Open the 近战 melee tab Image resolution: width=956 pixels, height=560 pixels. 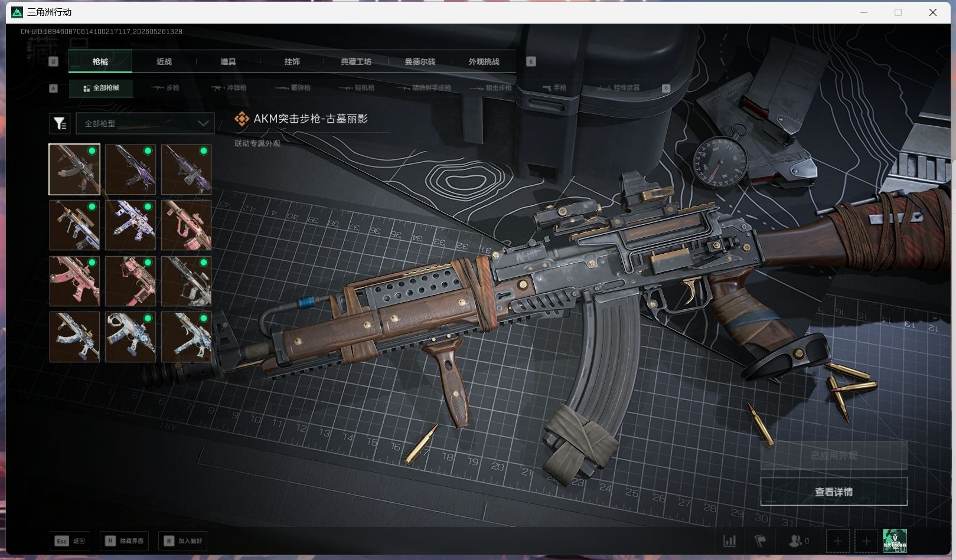click(164, 61)
